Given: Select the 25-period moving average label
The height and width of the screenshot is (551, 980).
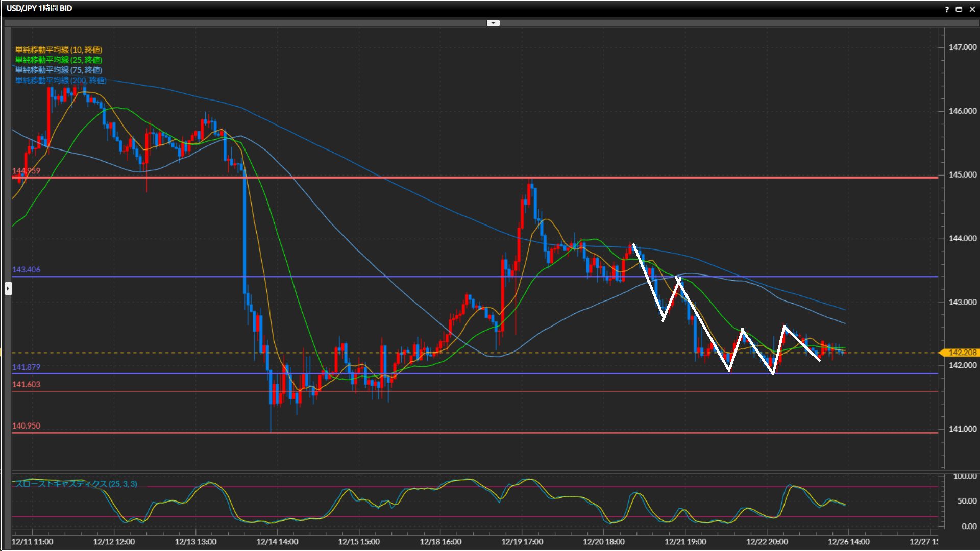Looking at the screenshot, I should click(x=59, y=60).
